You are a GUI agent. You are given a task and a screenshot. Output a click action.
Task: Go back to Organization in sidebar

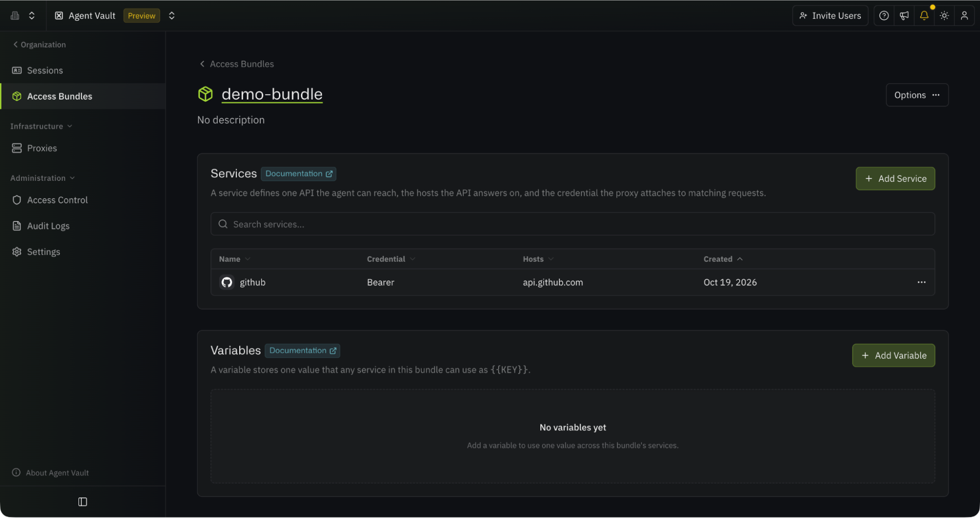click(39, 45)
